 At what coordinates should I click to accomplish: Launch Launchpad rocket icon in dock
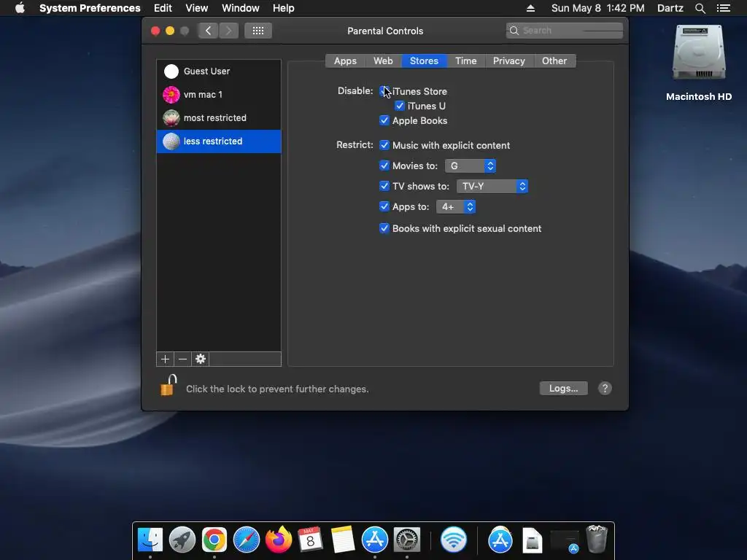point(182,540)
